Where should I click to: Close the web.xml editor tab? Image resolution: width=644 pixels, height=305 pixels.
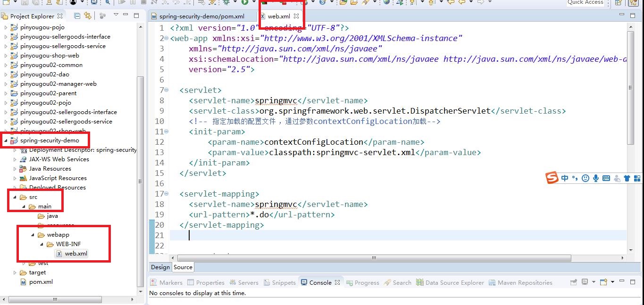(296, 16)
